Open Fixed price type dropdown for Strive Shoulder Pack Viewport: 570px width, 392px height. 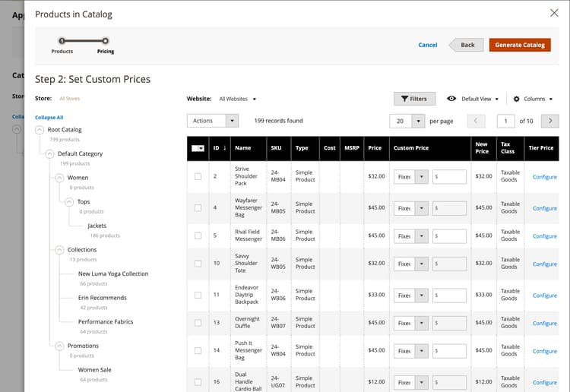coord(410,177)
